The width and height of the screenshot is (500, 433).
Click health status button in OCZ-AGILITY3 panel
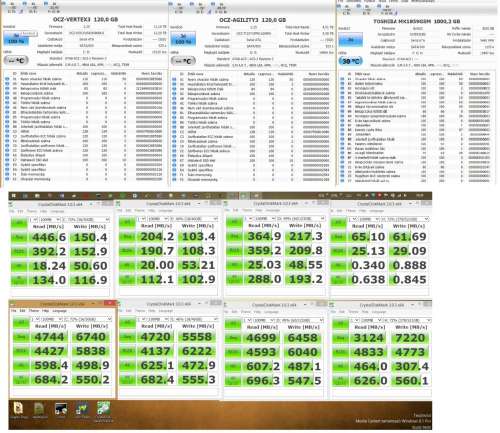[183, 39]
